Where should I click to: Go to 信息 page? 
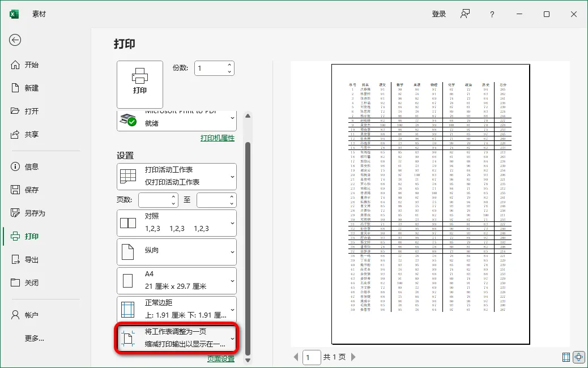tap(25, 167)
